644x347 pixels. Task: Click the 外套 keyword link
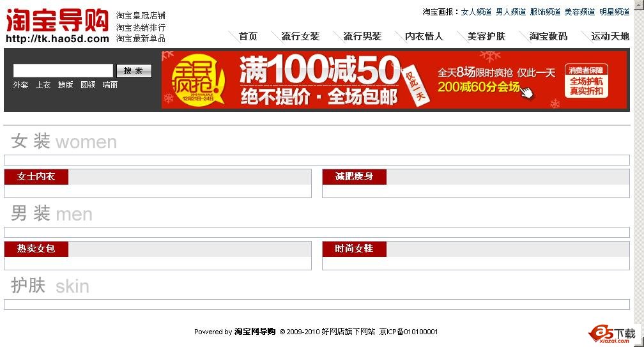click(x=20, y=84)
